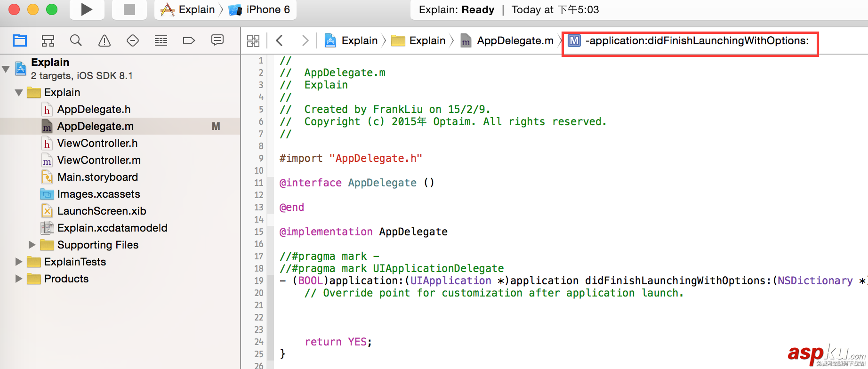
Task: Open the Report navigator speech-bubble icon
Action: 217,40
